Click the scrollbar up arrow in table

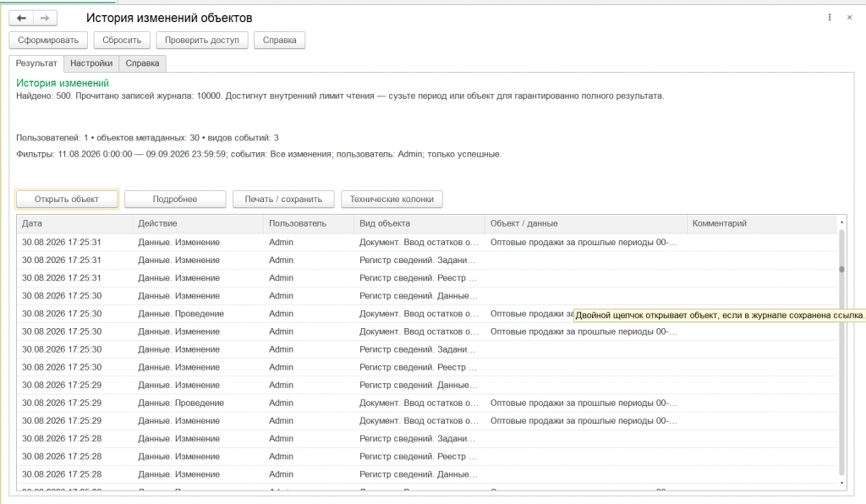coord(841,222)
